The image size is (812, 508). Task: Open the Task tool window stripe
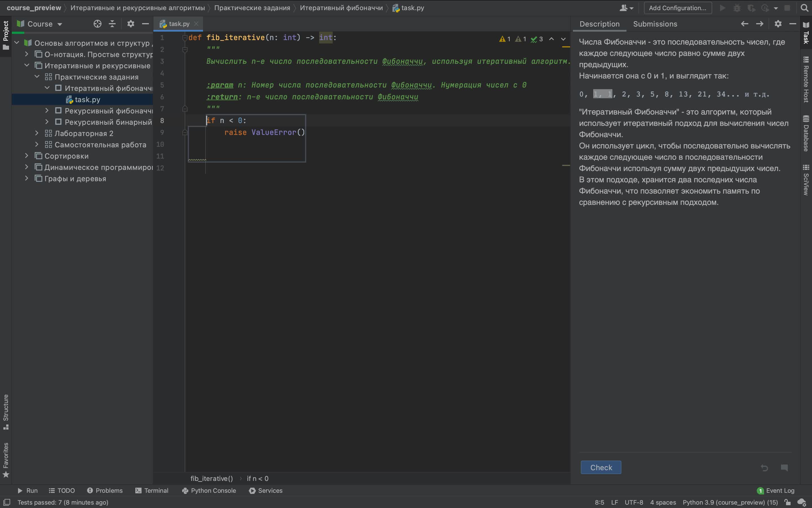pos(806,32)
